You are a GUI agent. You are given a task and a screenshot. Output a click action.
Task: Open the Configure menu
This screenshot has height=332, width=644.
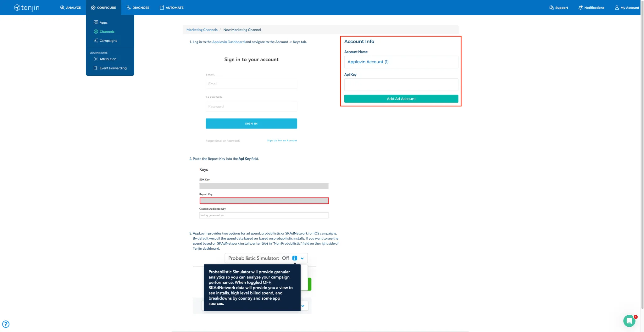click(103, 8)
